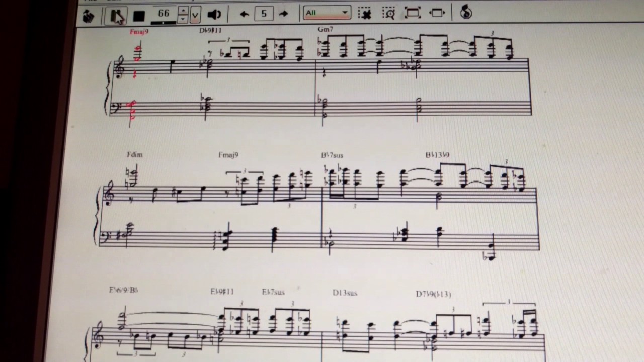Viewport: 644px width, 362px height.
Task: Click the Eb7sus chord symbol in third system
Action: tap(273, 292)
